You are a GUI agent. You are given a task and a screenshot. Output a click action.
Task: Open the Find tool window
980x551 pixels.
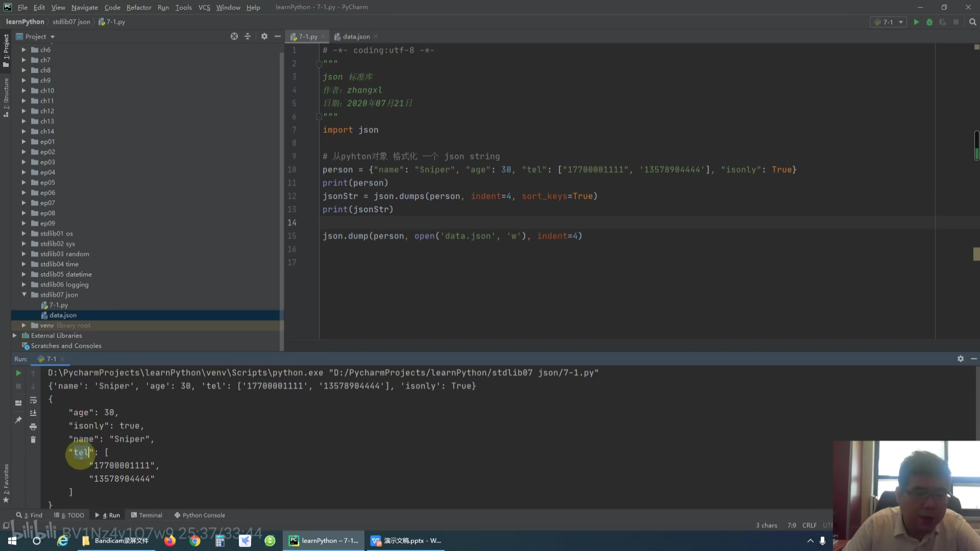tap(30, 515)
